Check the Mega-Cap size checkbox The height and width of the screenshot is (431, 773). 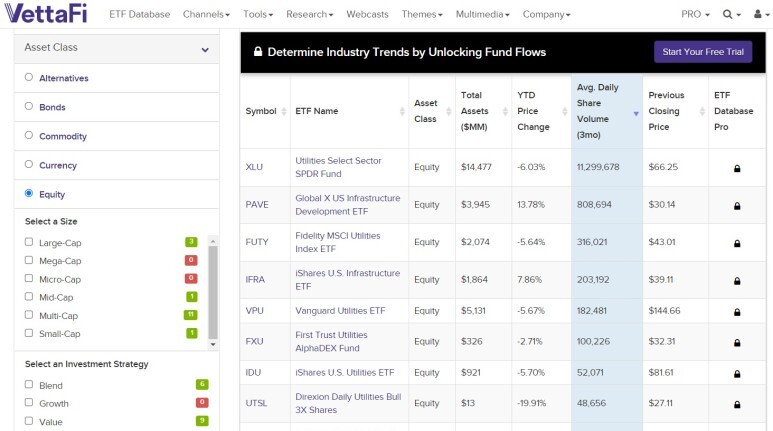click(x=29, y=260)
